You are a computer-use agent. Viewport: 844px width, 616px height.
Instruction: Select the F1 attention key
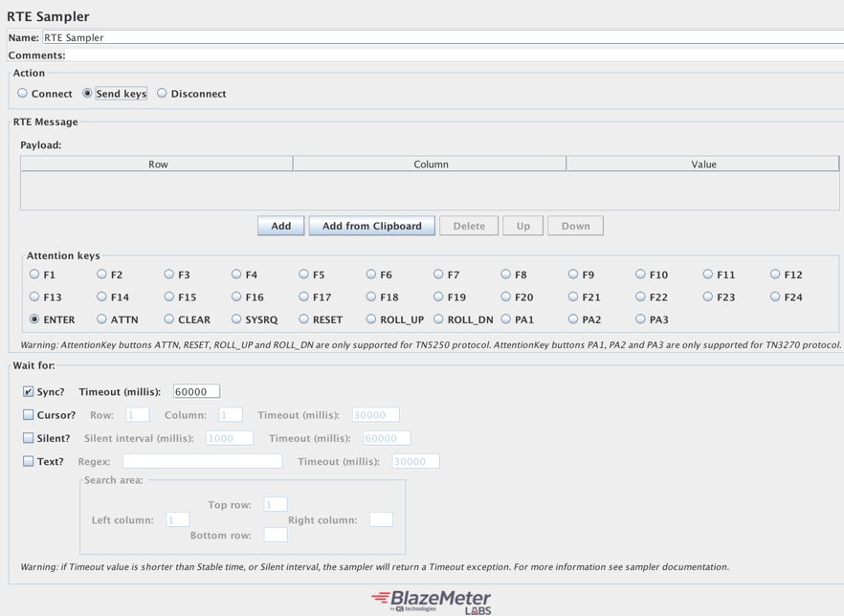(35, 275)
